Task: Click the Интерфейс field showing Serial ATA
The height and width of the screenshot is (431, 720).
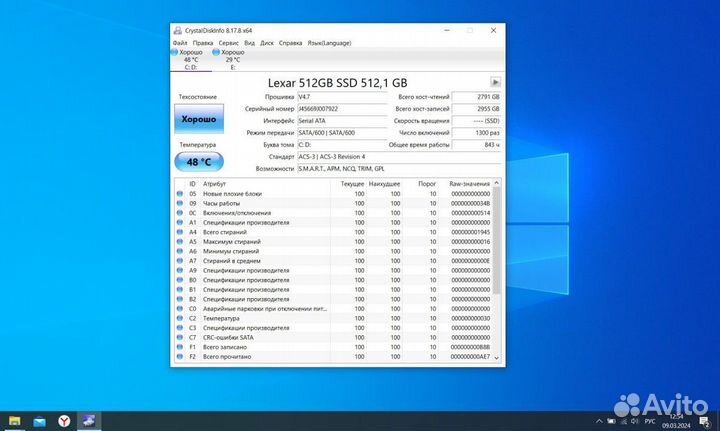Action: [x=342, y=121]
